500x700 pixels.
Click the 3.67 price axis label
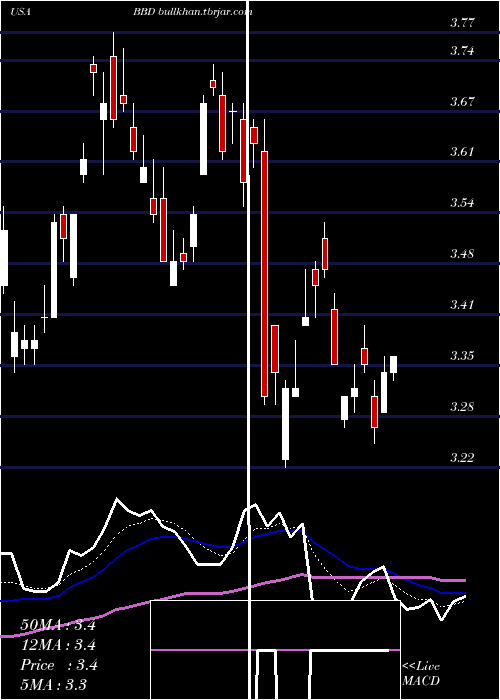[462, 102]
